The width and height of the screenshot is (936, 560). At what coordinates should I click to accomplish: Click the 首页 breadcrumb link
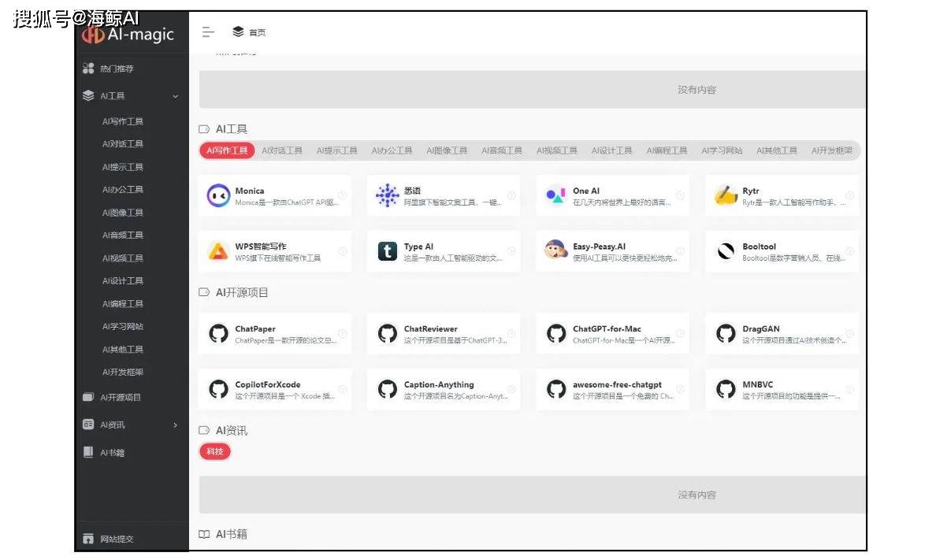click(258, 33)
